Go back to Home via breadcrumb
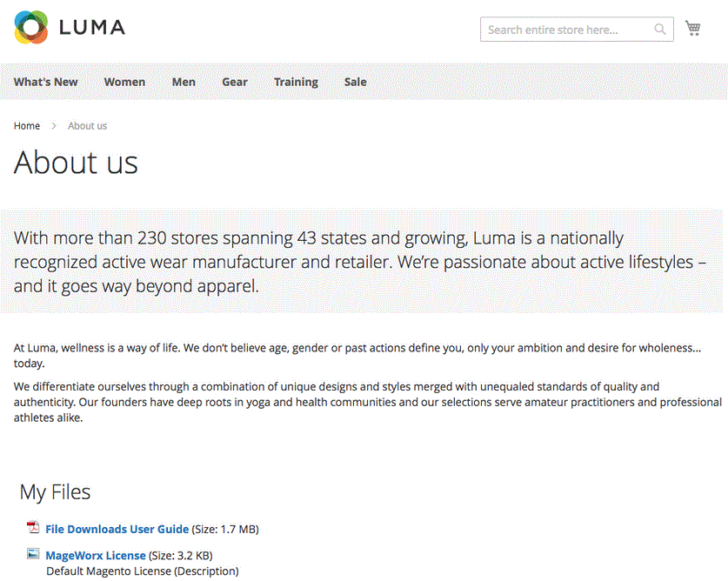This screenshot has width=728, height=581. [27, 126]
